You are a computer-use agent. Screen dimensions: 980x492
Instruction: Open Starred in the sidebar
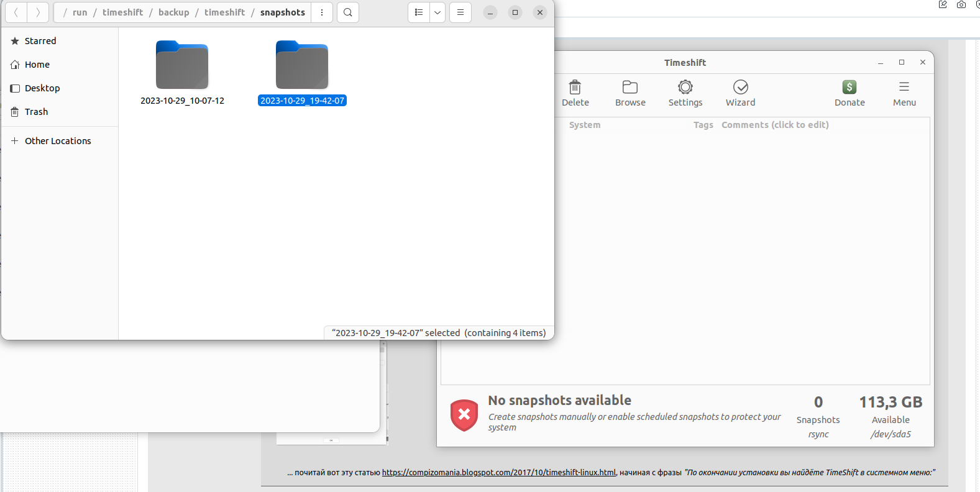click(x=60, y=41)
